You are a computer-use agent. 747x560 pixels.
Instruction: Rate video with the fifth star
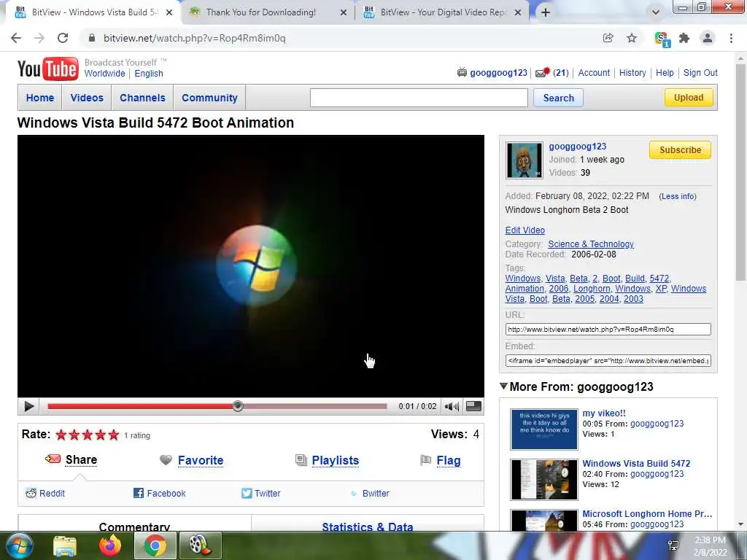[x=113, y=435]
